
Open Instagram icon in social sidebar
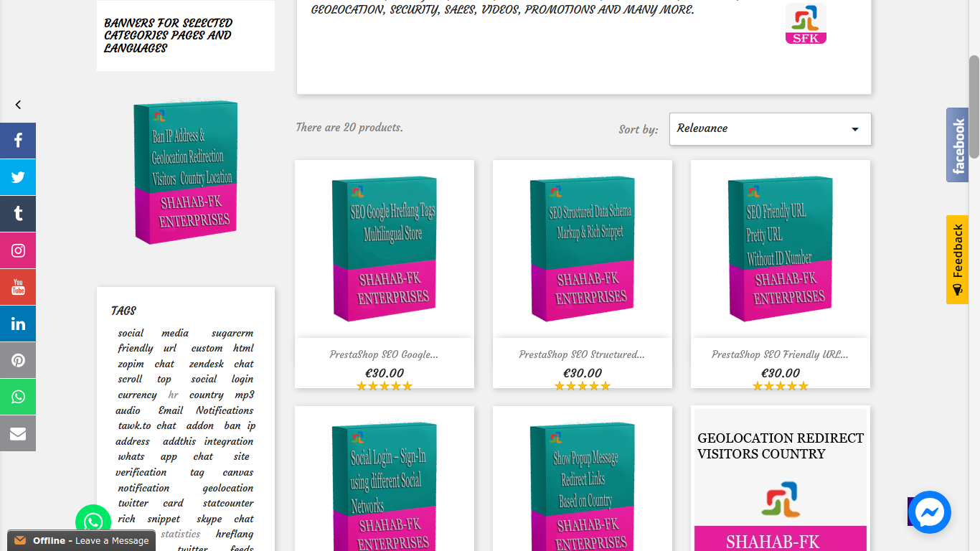[x=18, y=250]
